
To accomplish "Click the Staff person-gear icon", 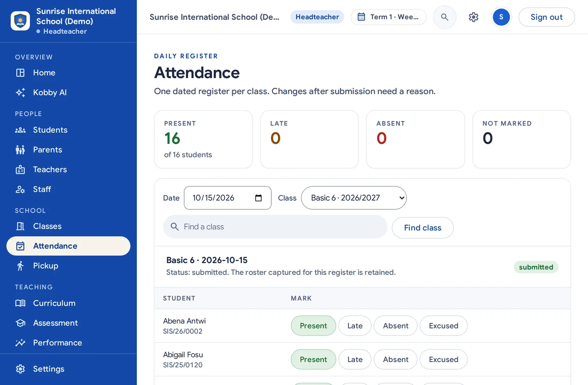I will click(x=20, y=189).
